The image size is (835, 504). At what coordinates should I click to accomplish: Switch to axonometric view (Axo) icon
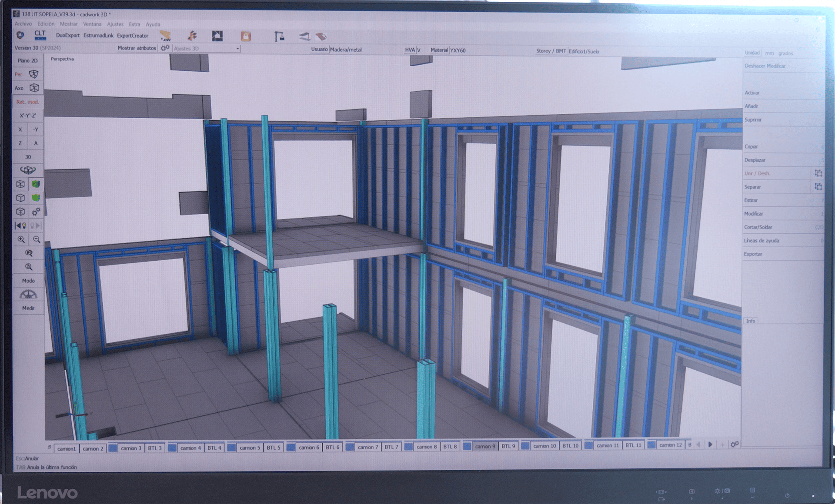point(34,88)
